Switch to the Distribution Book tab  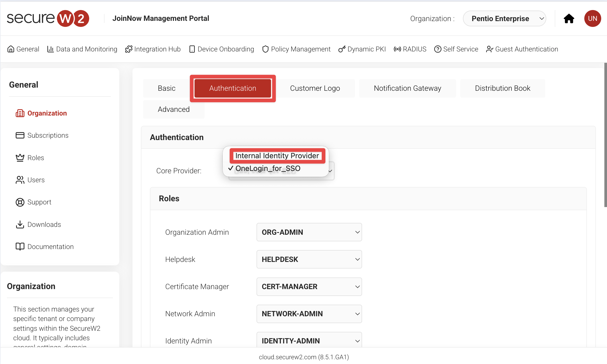[502, 88]
